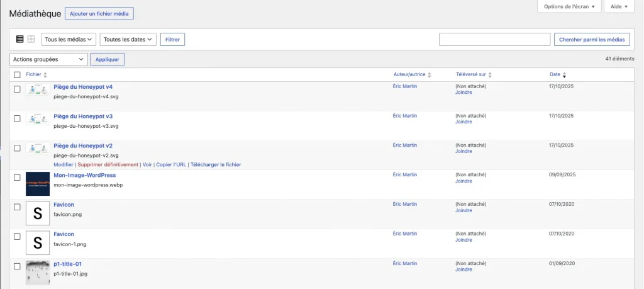Image resolution: width=644 pixels, height=289 pixels.
Task: Click Chercher parmi les médias button
Action: [x=592, y=40]
